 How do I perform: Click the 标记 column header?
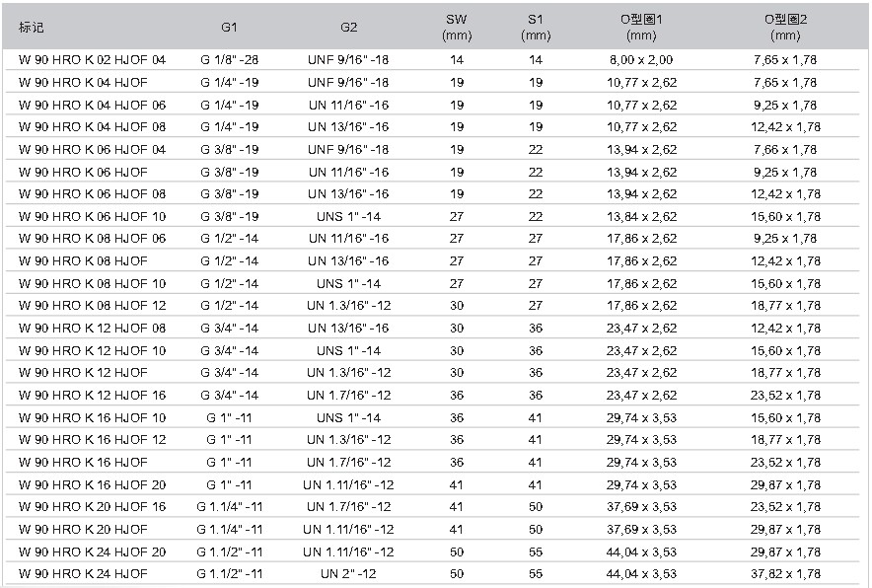tap(32, 27)
